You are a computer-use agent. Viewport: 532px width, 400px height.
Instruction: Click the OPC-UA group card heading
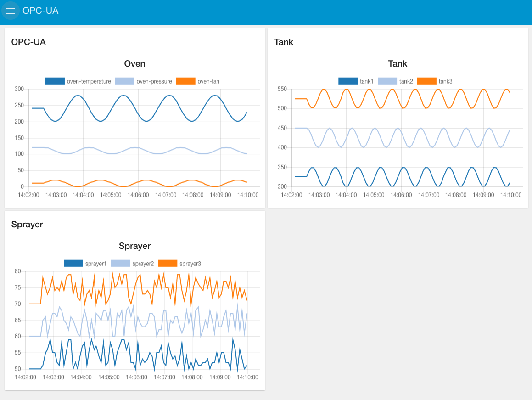click(x=28, y=42)
